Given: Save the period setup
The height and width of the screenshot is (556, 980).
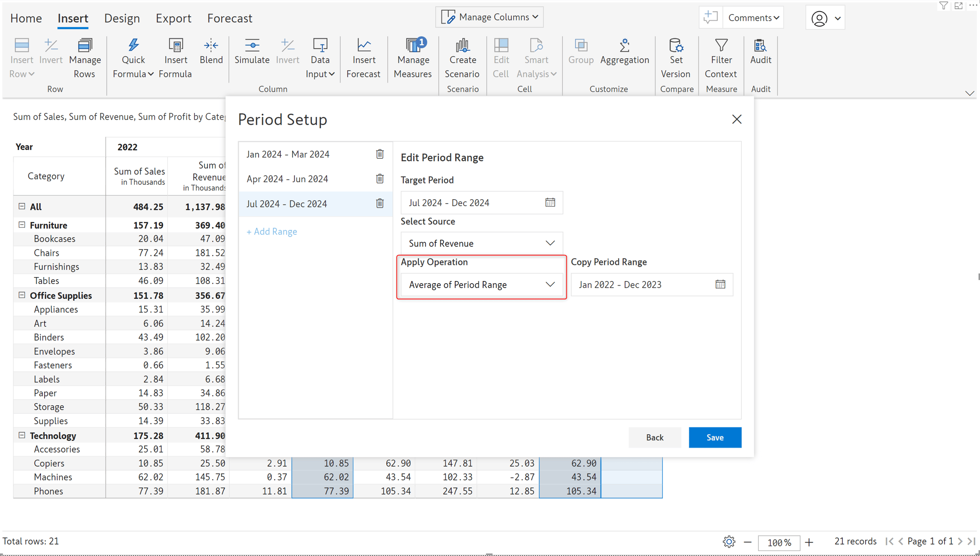Looking at the screenshot, I should pyautogui.click(x=715, y=437).
